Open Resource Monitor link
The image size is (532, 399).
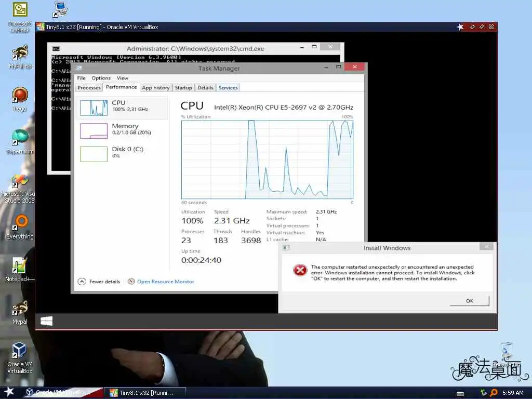click(x=166, y=282)
